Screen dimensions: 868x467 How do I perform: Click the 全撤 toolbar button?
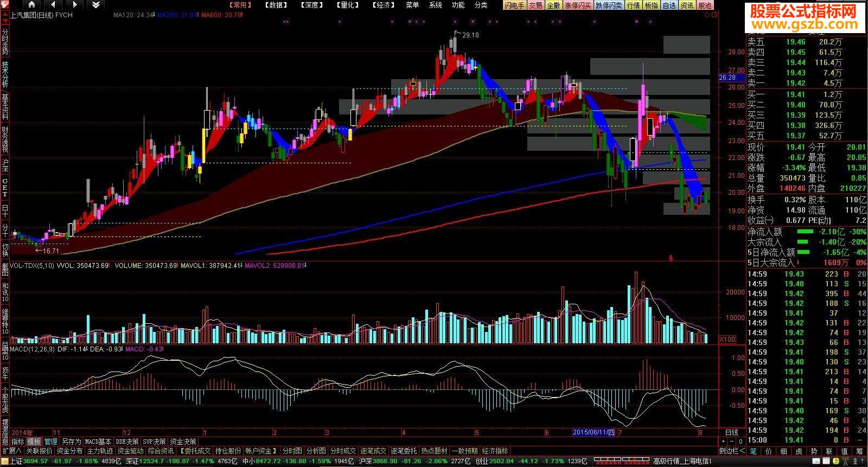pos(553,5)
